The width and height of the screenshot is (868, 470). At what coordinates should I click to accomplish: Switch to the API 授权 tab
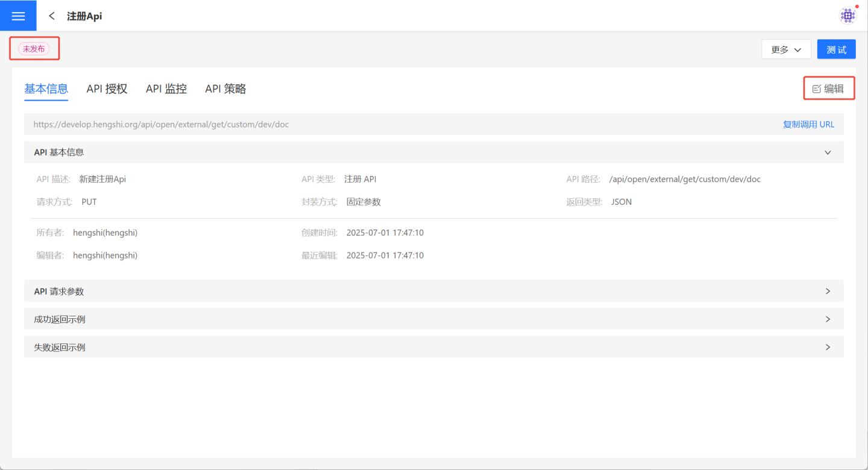(x=107, y=89)
